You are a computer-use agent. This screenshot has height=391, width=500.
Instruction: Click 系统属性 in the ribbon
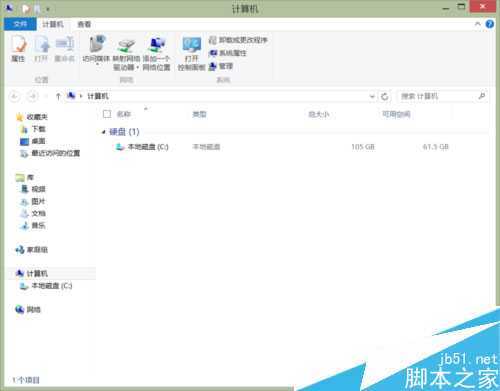tap(228, 53)
